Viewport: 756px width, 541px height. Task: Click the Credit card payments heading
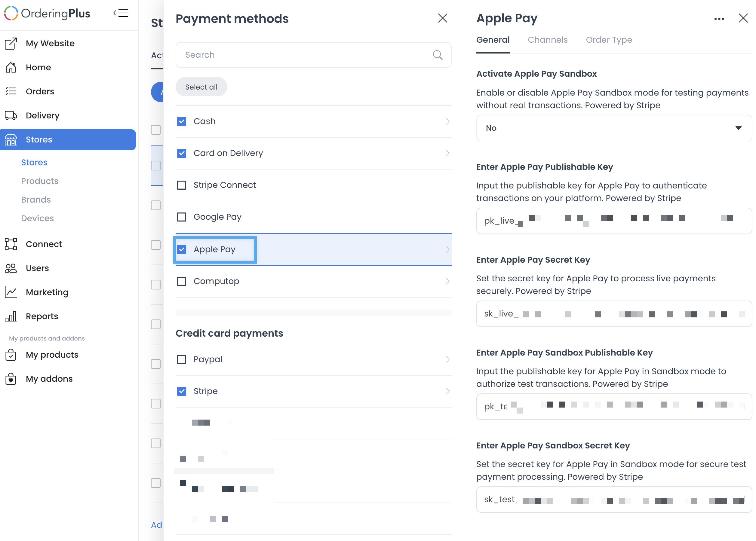click(229, 333)
